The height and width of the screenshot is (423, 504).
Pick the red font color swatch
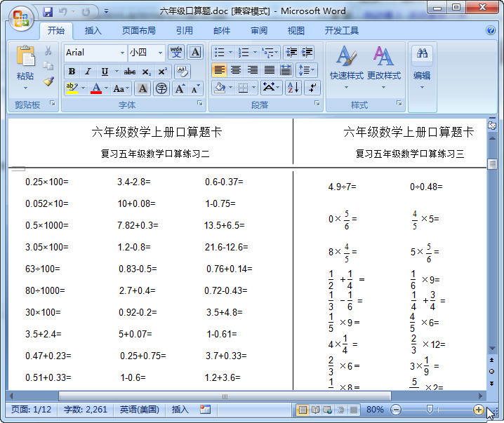96,88
